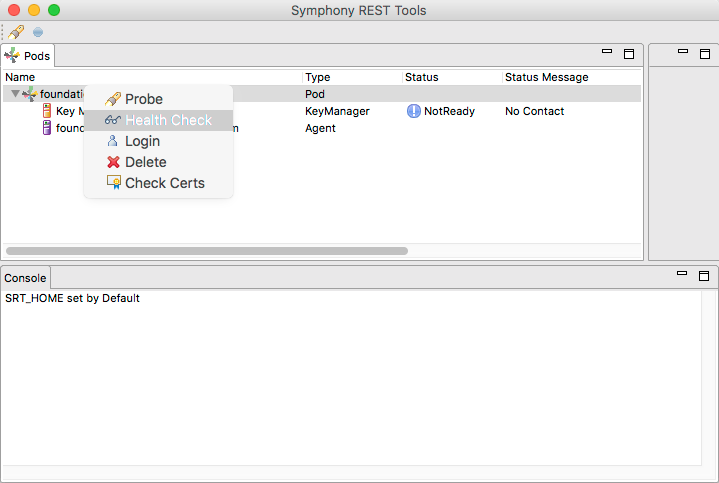Choose Probe from the context menu

coord(159,99)
